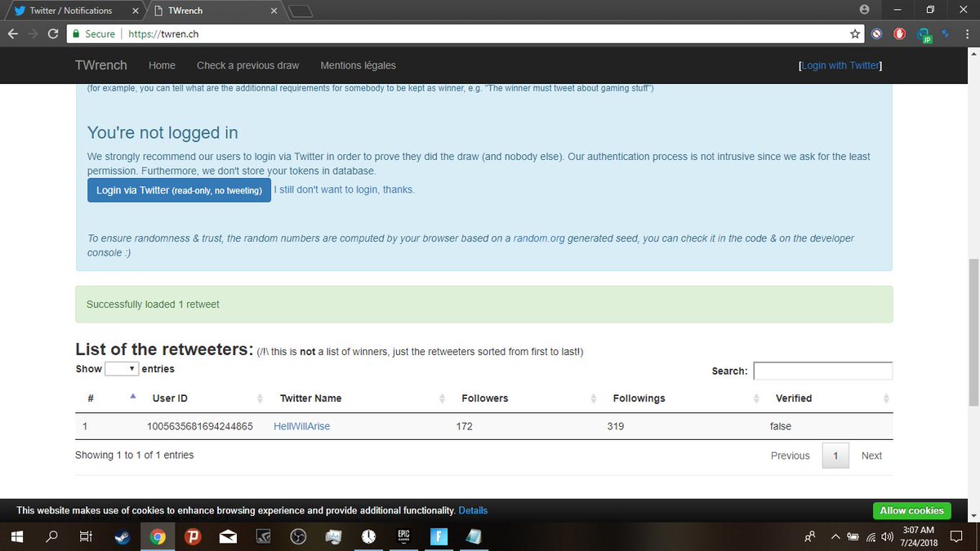
Task: Click Allow cookies green button
Action: pyautogui.click(x=911, y=510)
